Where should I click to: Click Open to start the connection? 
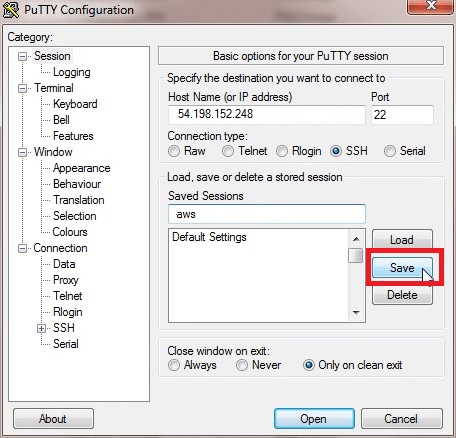click(314, 419)
